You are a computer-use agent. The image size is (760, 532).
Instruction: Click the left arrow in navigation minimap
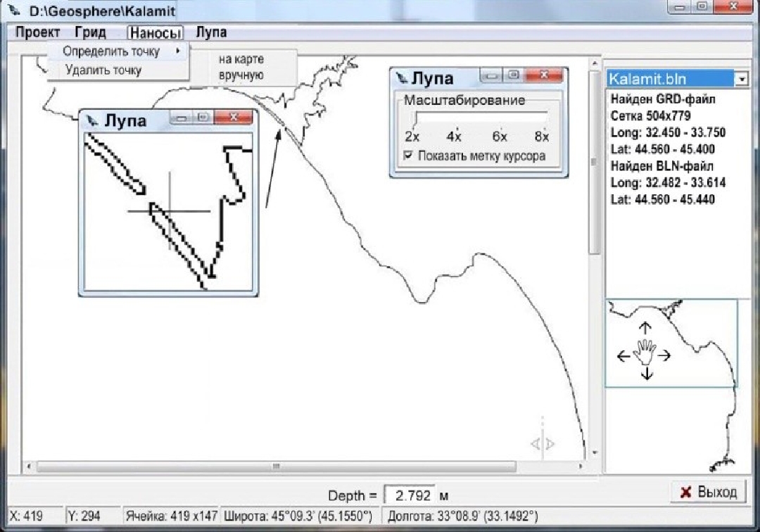coord(623,356)
